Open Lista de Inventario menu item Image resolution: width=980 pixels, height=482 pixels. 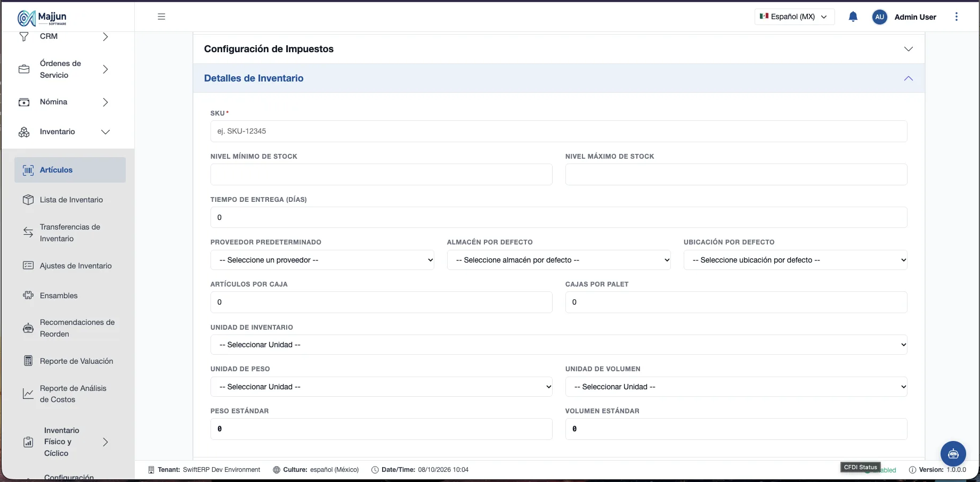(70, 200)
